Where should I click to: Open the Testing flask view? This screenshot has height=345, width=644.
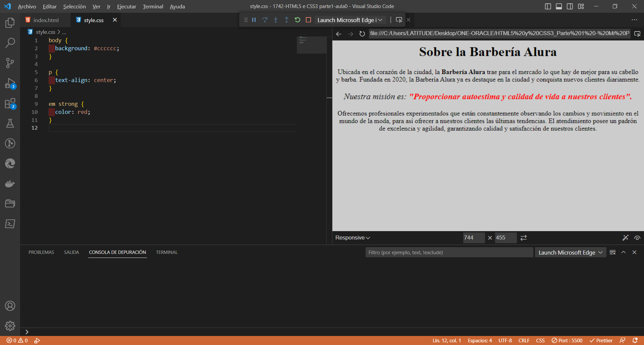pyautogui.click(x=10, y=123)
